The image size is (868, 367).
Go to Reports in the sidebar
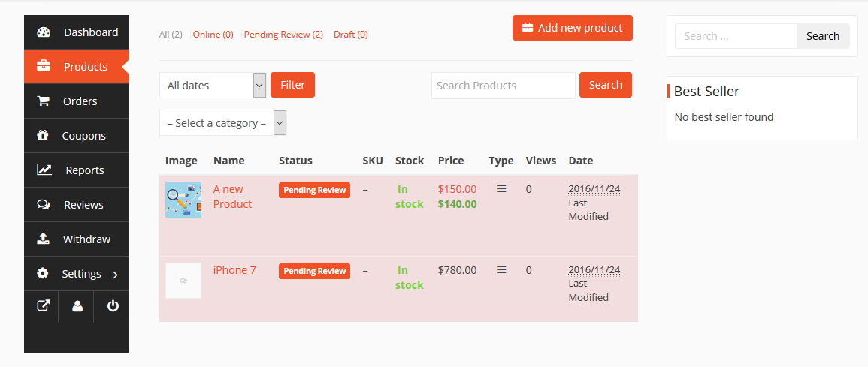[x=77, y=170]
